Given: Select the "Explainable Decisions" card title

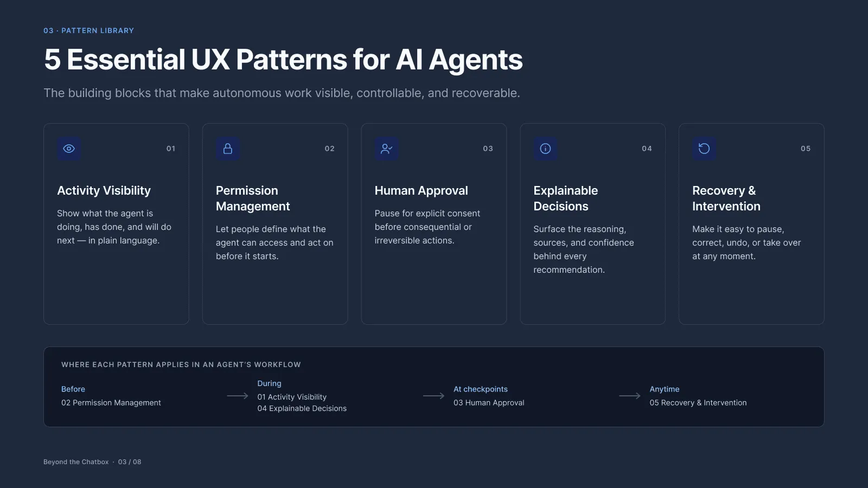Looking at the screenshot, I should [565, 198].
